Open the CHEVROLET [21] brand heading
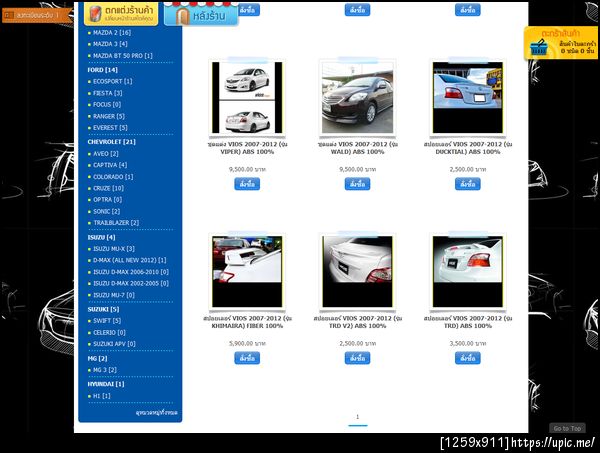 [x=111, y=142]
